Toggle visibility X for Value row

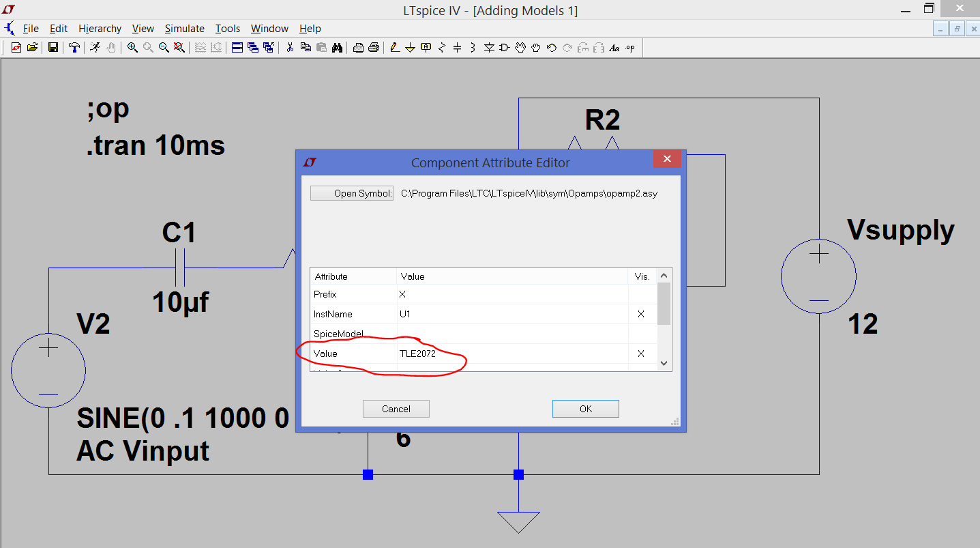click(x=641, y=354)
